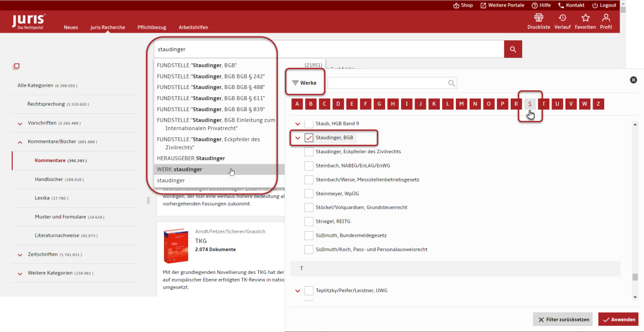Expand the Vorschriften category

[x=20, y=123]
